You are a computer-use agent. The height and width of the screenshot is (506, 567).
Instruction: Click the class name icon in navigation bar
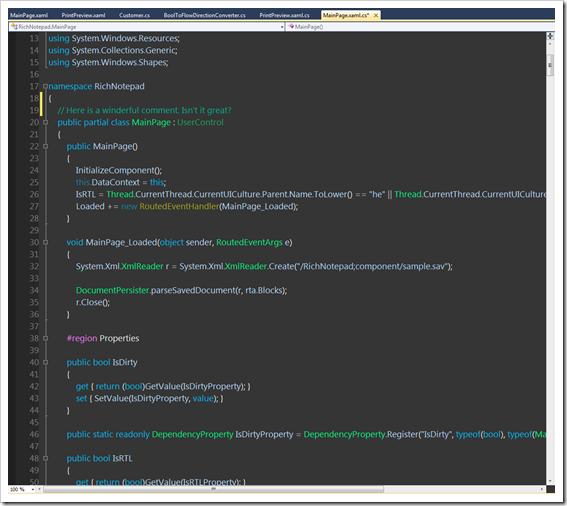pos(14,26)
